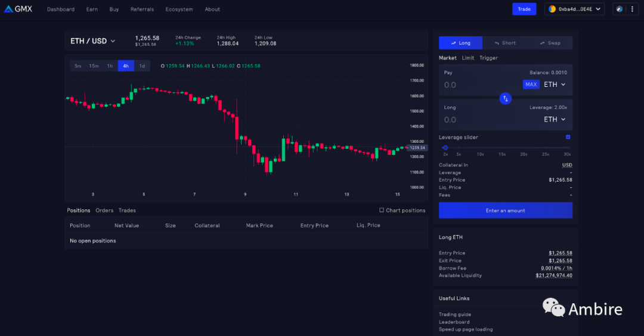
Task: Show the Orders tab
Action: click(104, 210)
